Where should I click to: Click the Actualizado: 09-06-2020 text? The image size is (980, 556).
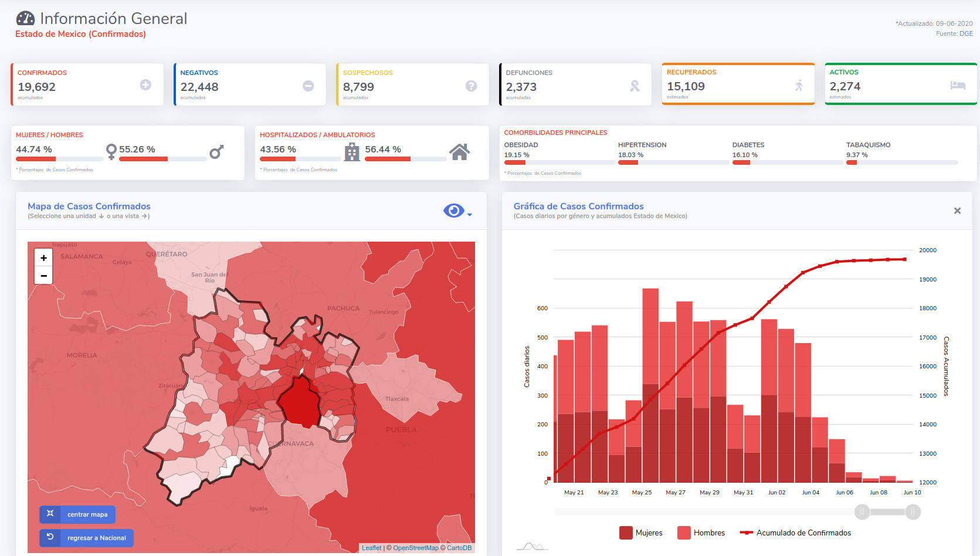pyautogui.click(x=934, y=23)
